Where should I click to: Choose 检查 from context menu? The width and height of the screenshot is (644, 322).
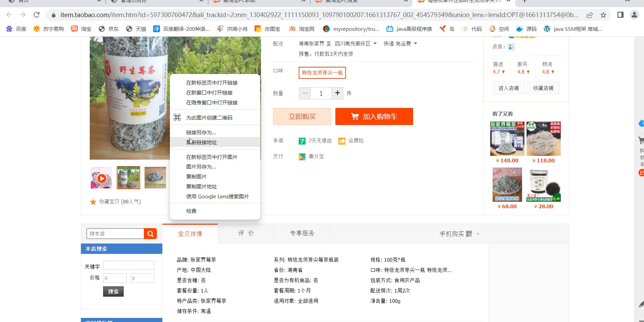coord(215,211)
